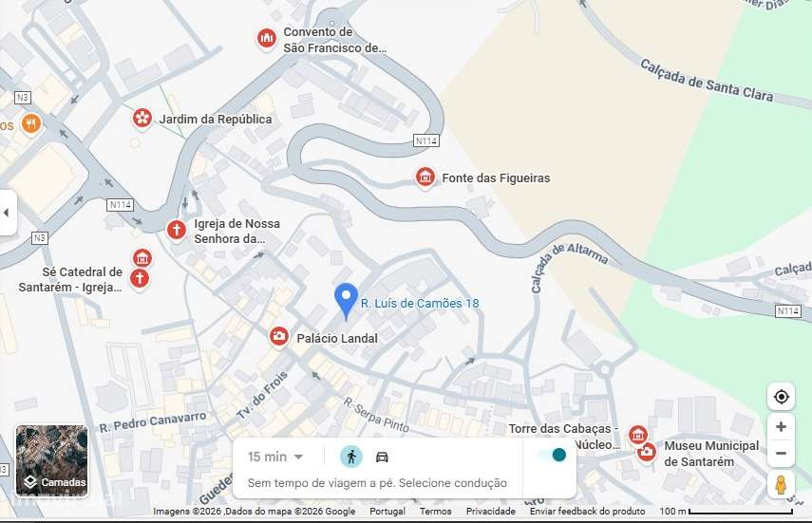Image resolution: width=812 pixels, height=523 pixels.
Task: Open the 15 min travel time dropdown
Action: [x=275, y=457]
